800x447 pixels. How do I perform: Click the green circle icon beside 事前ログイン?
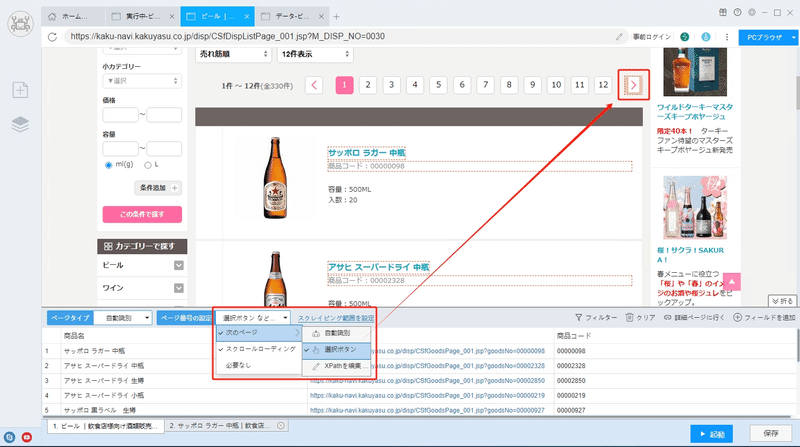[685, 37]
